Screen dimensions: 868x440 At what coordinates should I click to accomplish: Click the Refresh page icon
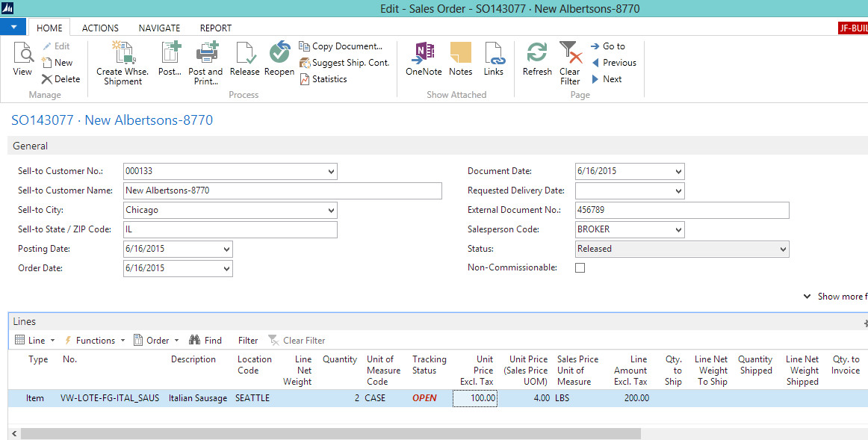(x=537, y=54)
